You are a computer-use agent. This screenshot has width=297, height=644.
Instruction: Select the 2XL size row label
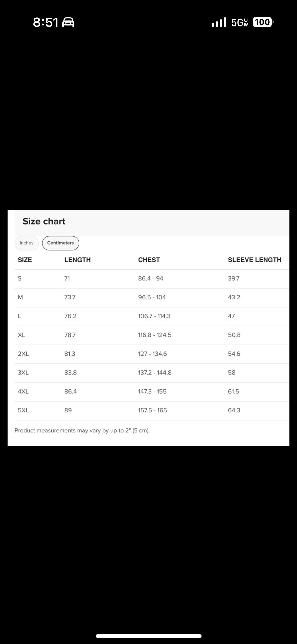coord(23,354)
